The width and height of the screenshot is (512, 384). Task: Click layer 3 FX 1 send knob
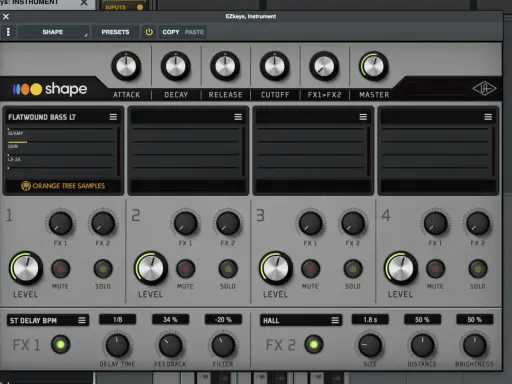point(310,223)
